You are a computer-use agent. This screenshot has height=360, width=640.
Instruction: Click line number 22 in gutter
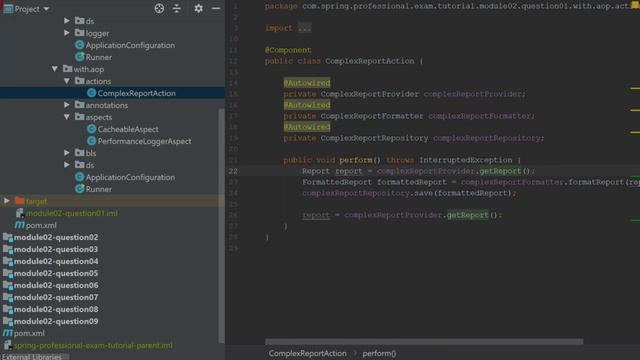click(233, 171)
